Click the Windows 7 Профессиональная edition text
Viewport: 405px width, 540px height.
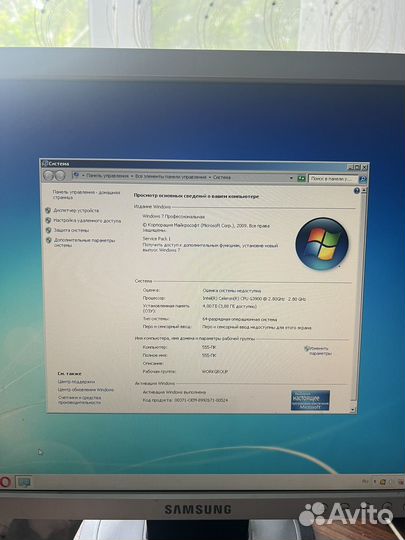pos(174,217)
